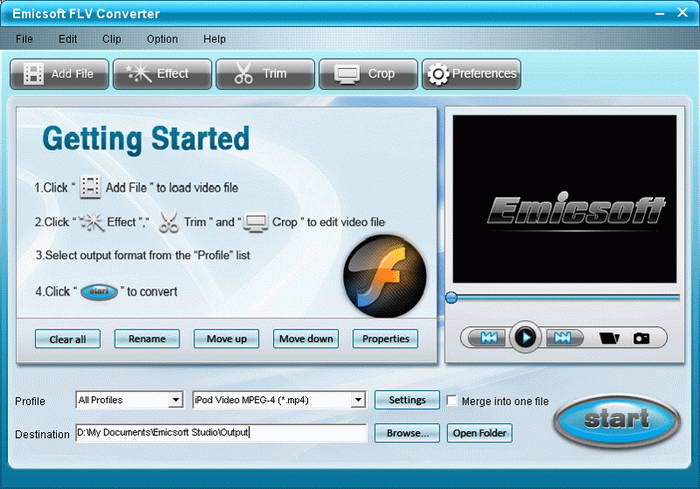This screenshot has width=700, height=489.
Task: Click in the Destination path field
Action: (221, 433)
